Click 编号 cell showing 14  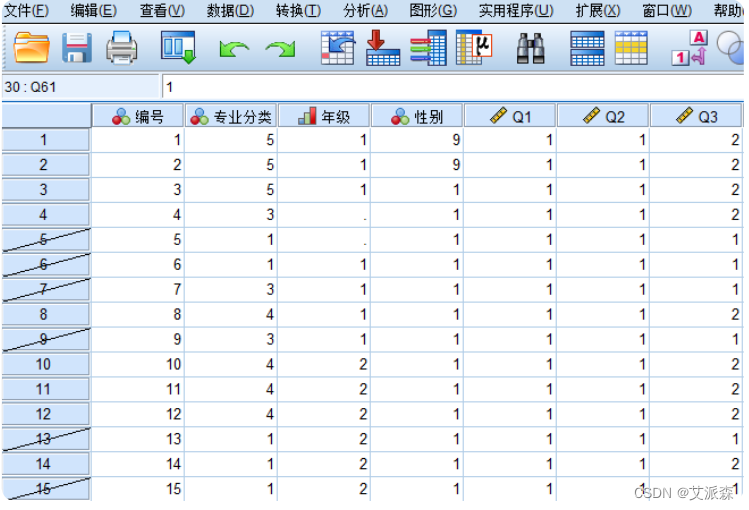click(138, 464)
